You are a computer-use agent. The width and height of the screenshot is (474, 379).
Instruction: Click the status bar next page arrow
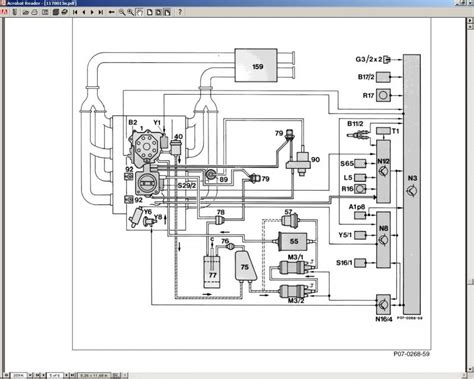(x=66, y=375)
